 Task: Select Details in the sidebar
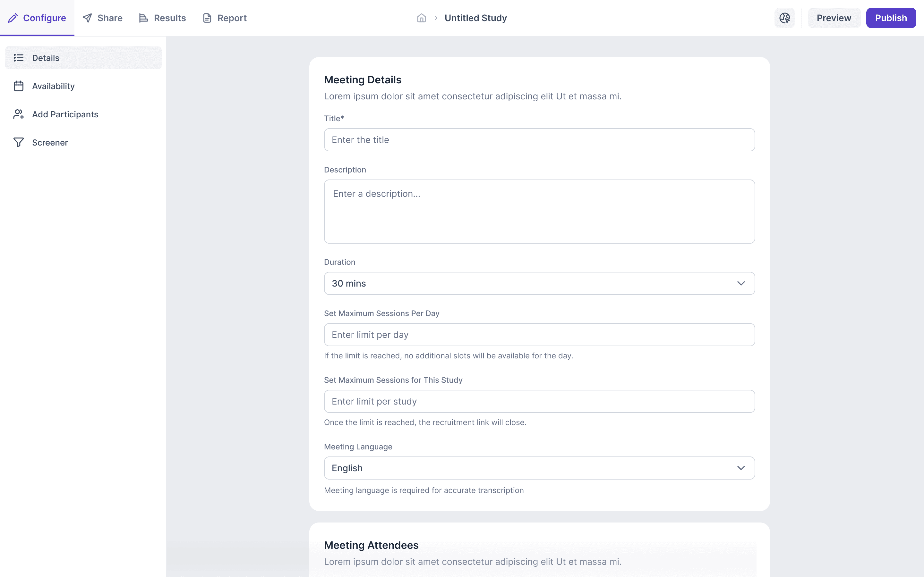83,58
